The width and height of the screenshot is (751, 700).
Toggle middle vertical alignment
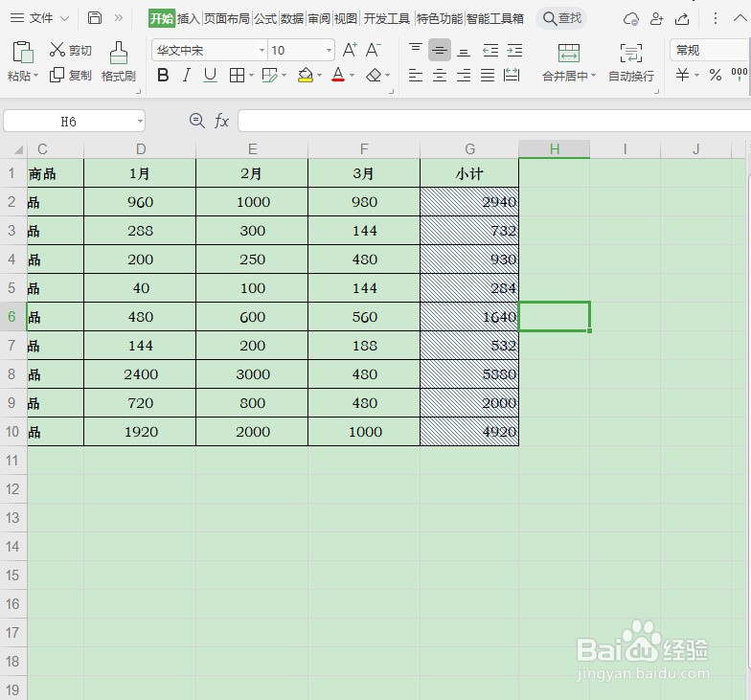pos(440,50)
